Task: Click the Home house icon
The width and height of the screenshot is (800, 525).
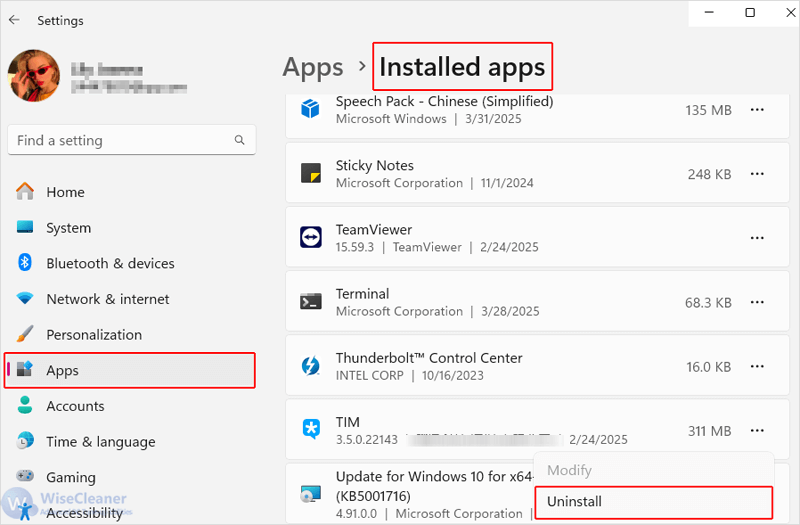Action: click(x=24, y=191)
